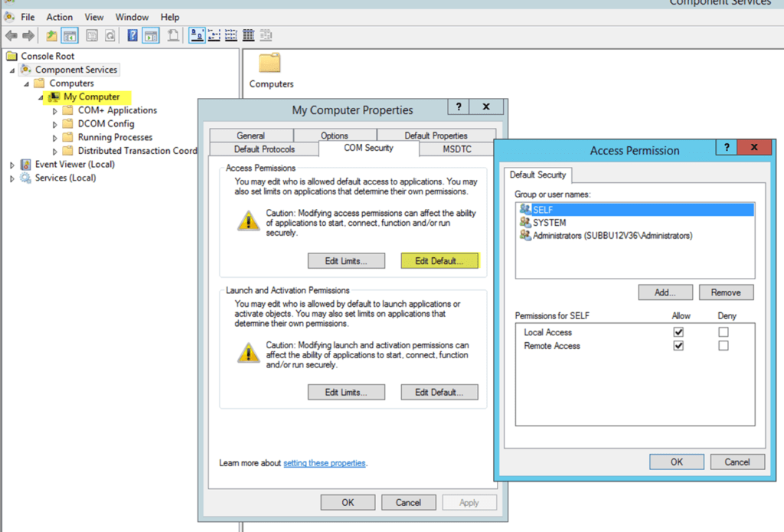Expand the COM+ Applications tree node

[x=55, y=111]
